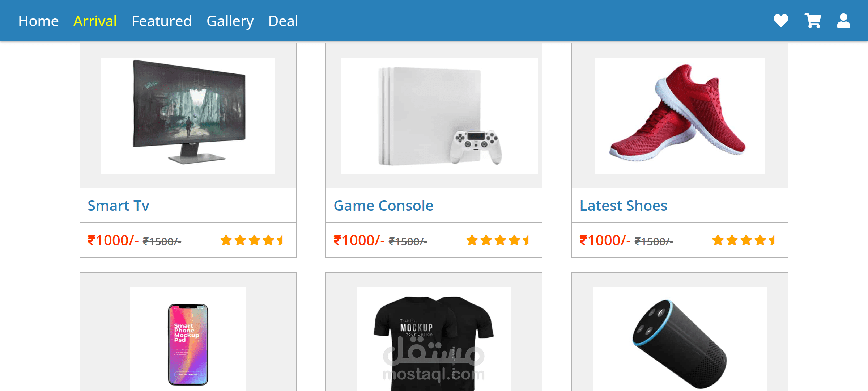Image resolution: width=868 pixels, height=391 pixels.
Task: Click the Game Console star rating
Action: (x=498, y=240)
